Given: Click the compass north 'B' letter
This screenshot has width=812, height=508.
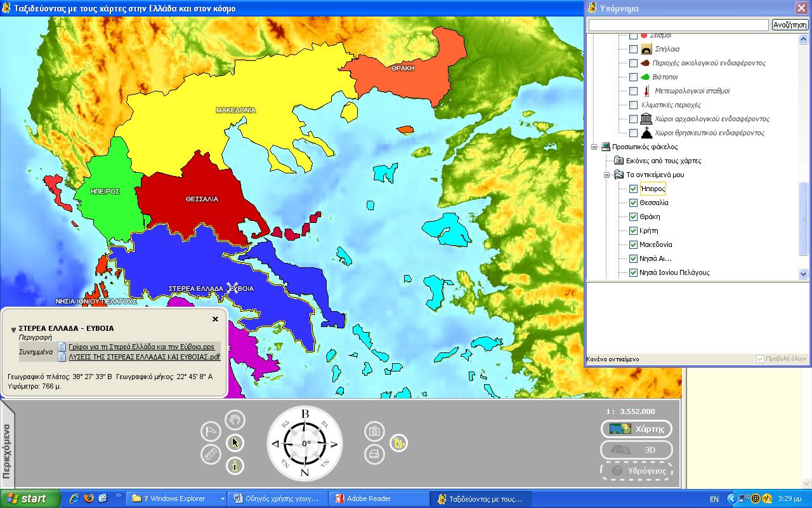Looking at the screenshot, I should (x=305, y=414).
